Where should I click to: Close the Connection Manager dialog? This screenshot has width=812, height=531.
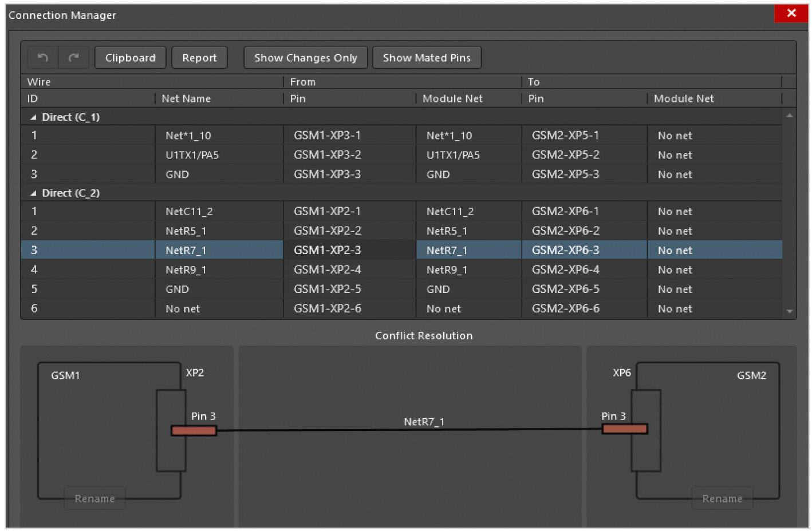[x=791, y=13]
